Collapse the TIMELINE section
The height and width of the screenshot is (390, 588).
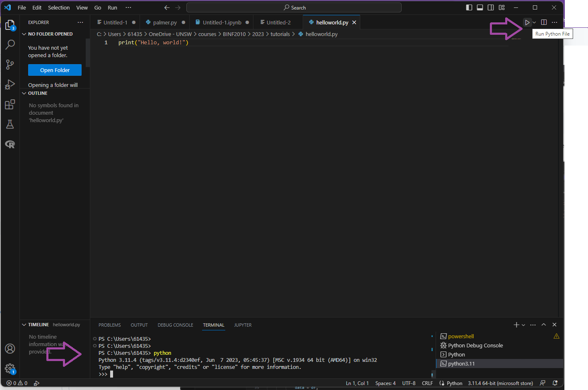[x=24, y=325]
